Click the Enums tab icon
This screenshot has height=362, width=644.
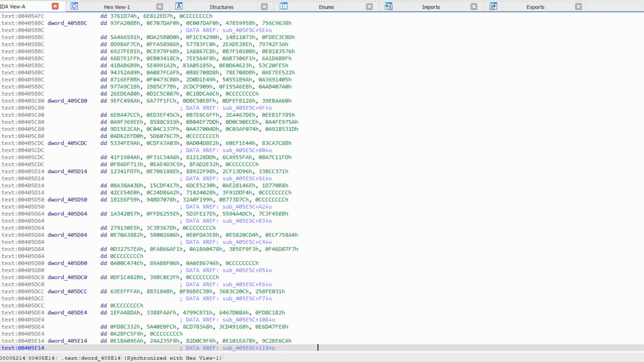click(283, 6)
